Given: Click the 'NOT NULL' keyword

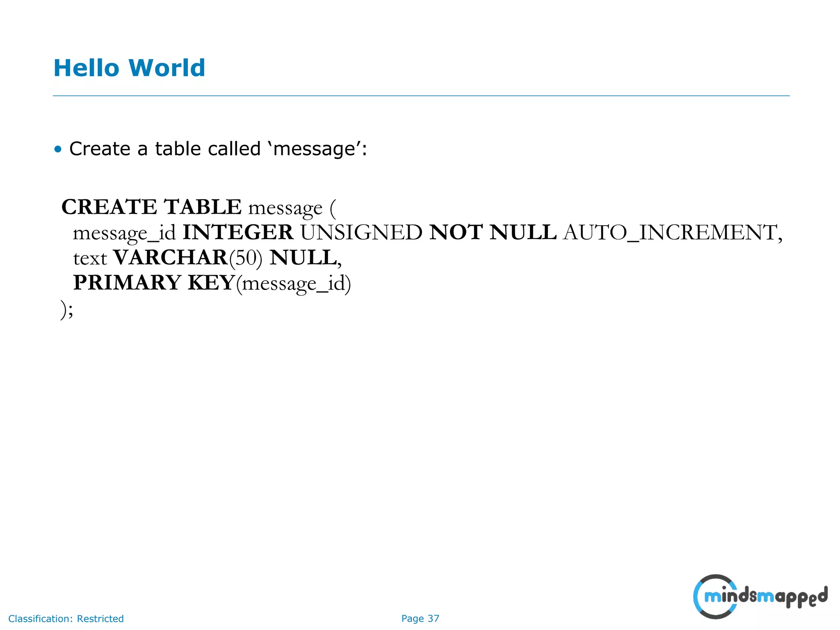Looking at the screenshot, I should pos(493,233).
